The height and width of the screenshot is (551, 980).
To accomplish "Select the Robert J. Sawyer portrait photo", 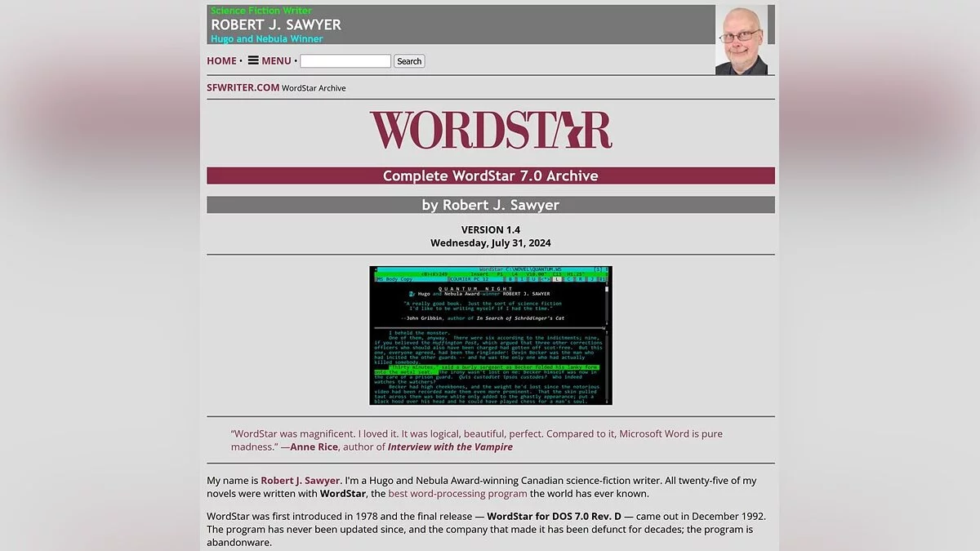I will click(x=742, y=40).
